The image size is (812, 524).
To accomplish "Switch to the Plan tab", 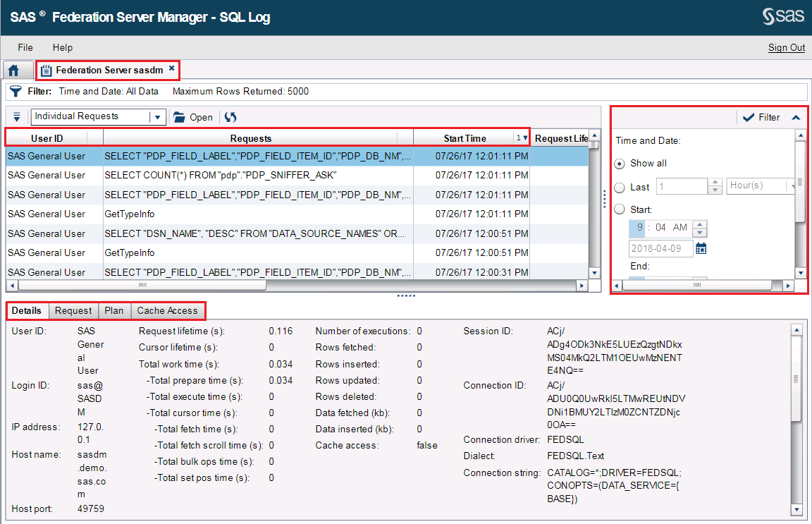I will (114, 310).
